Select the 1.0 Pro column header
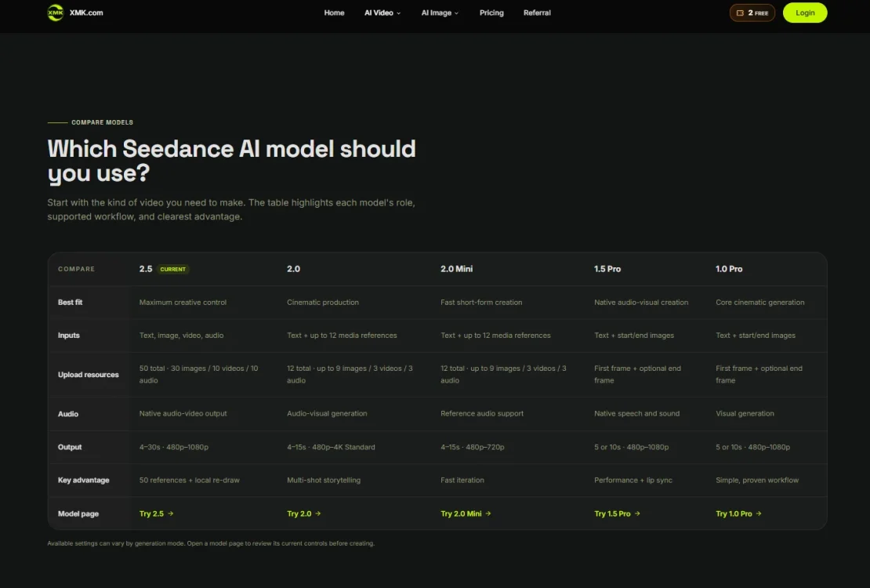 coord(729,269)
